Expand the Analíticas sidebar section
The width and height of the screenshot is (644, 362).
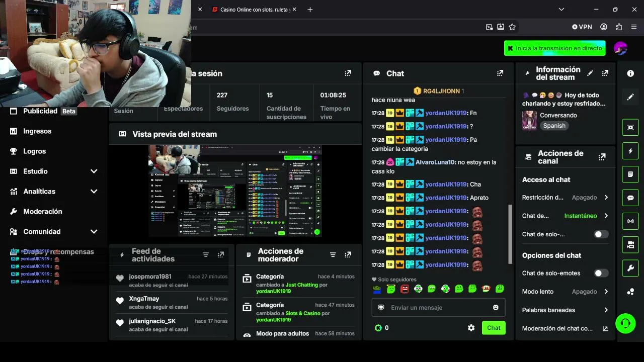coord(94,192)
